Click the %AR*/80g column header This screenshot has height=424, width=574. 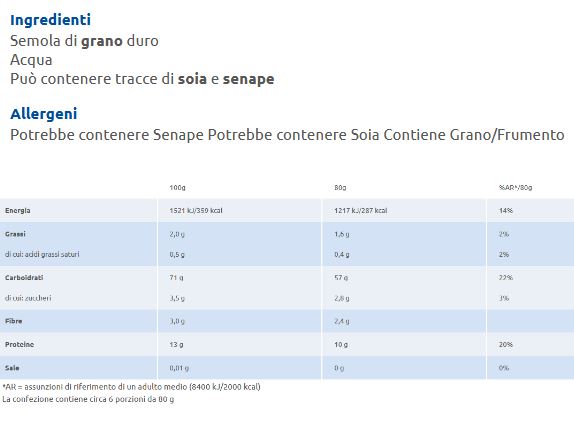(515, 187)
